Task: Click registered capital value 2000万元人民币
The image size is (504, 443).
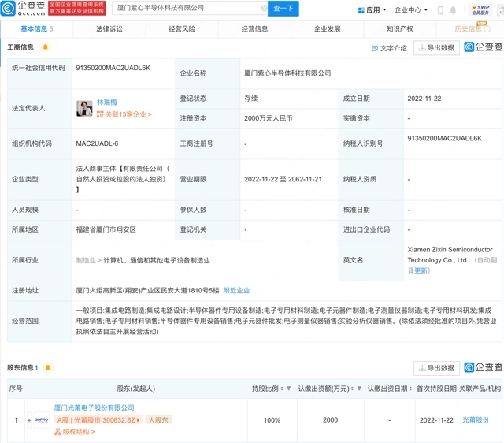Action: click(268, 118)
